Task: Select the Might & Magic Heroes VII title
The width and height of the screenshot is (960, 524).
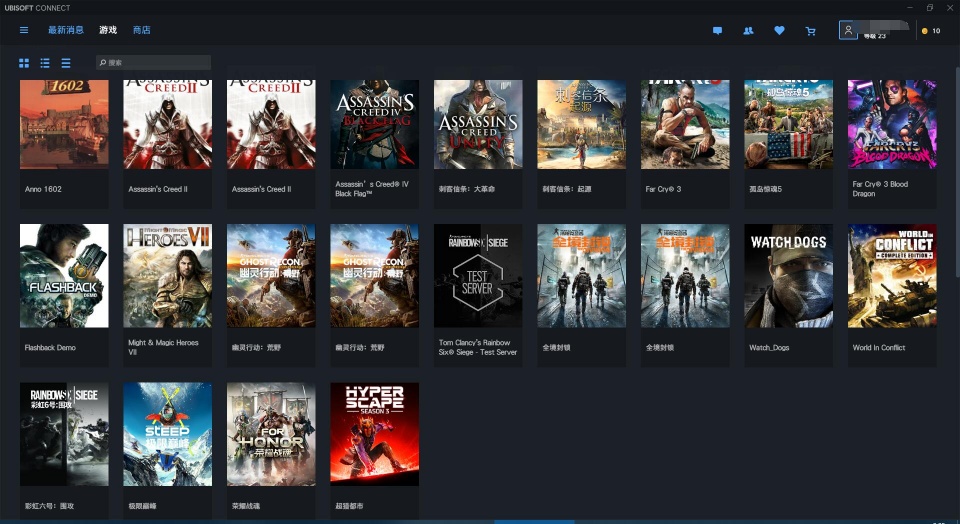Action: coord(163,347)
